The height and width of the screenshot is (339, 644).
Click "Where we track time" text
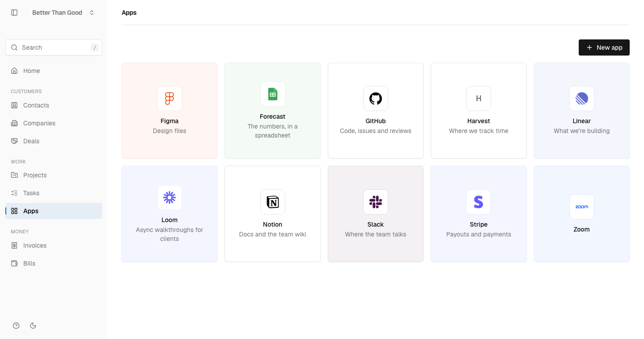(479, 131)
